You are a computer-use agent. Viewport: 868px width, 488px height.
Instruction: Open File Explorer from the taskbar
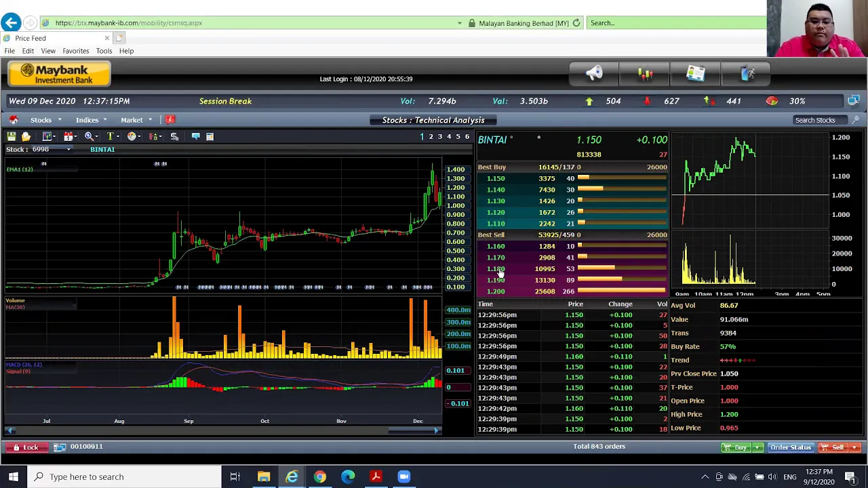point(264,476)
